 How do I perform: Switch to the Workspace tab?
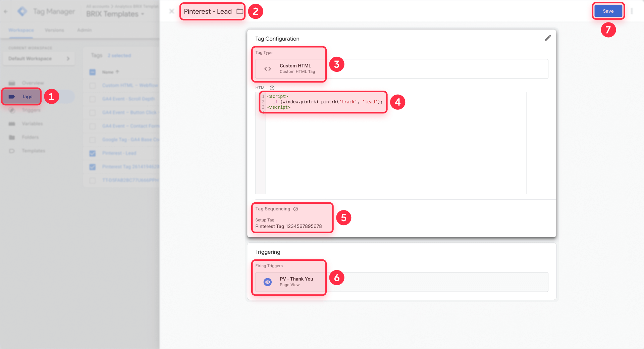coord(21,30)
